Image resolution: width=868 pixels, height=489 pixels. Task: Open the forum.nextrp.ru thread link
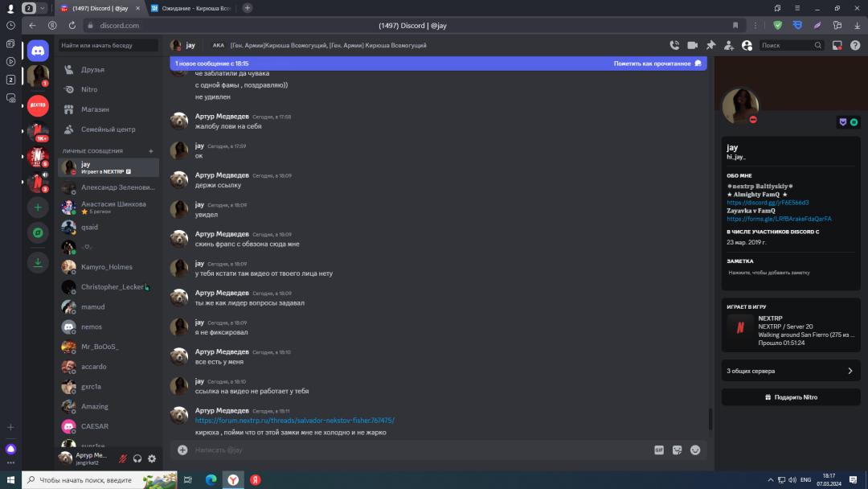click(294, 421)
